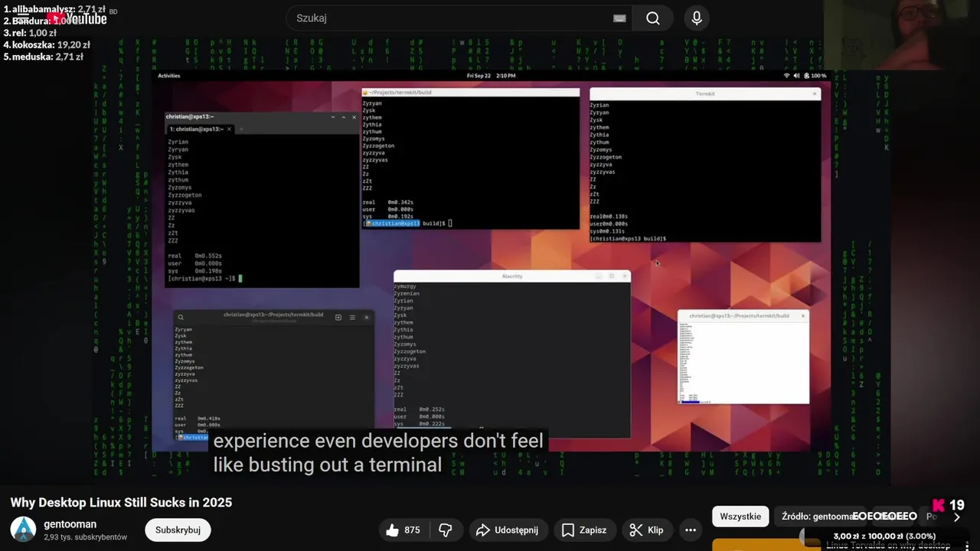This screenshot has width=980, height=551.
Task: Open Activities in the GNOME top bar
Action: click(168, 76)
